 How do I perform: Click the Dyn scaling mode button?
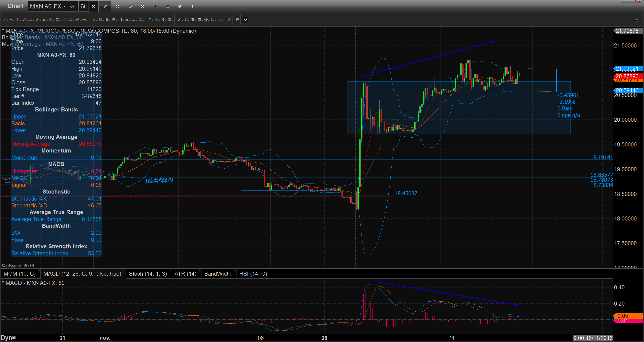8,338
